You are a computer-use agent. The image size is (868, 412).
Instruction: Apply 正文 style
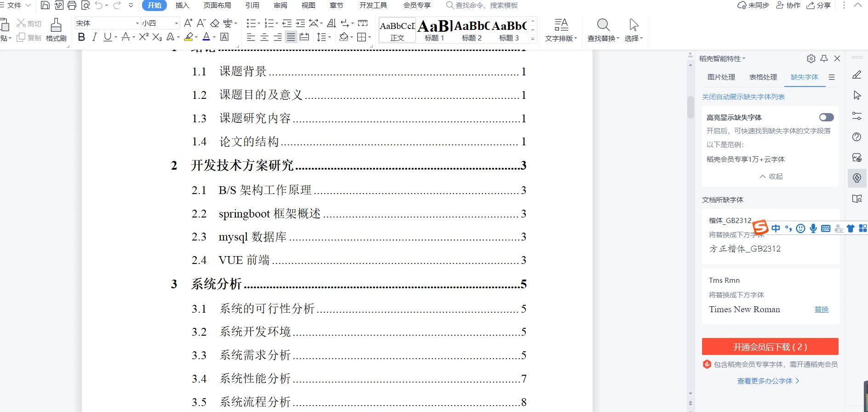click(x=397, y=30)
